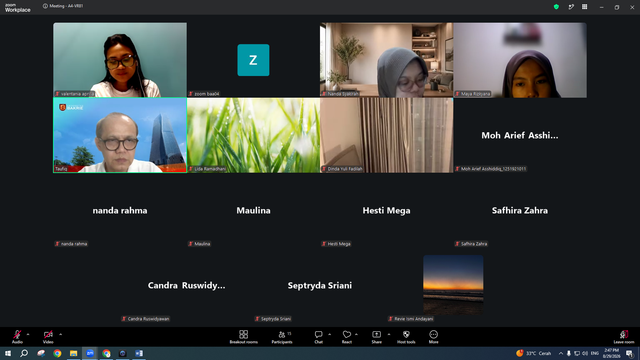Select valentana's video tile
Viewport: 640px width, 360px height.
[x=120, y=60]
